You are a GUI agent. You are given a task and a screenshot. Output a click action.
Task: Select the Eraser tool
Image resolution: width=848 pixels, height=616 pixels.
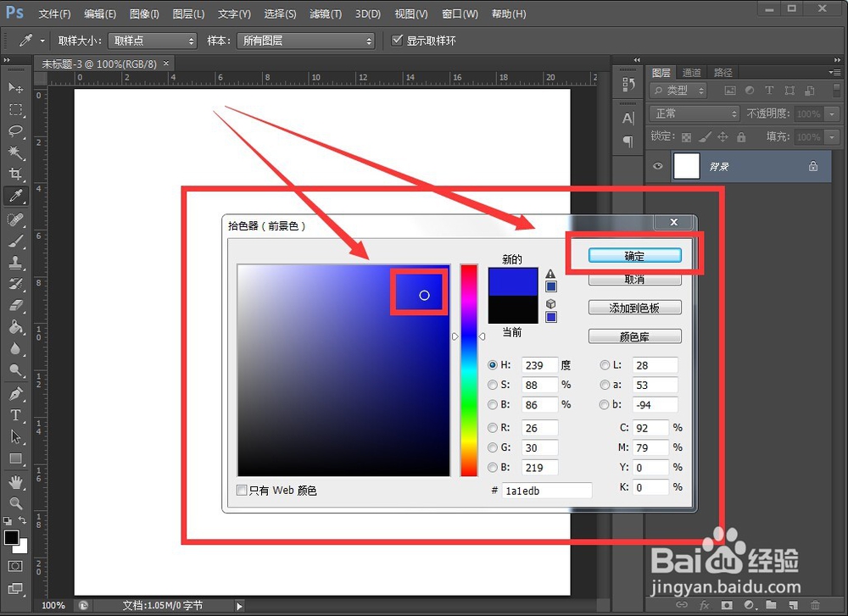pos(15,305)
